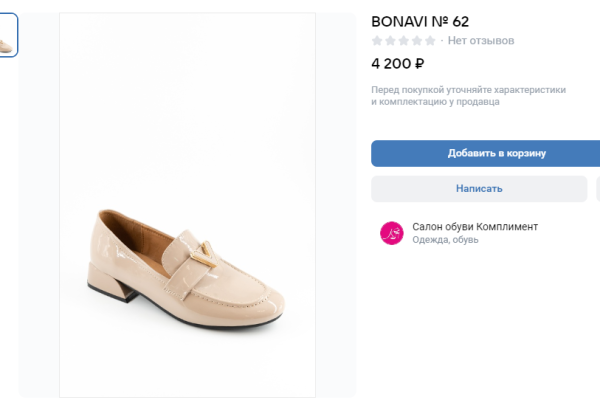
Task: Click the fourth rating star
Action: click(x=416, y=41)
